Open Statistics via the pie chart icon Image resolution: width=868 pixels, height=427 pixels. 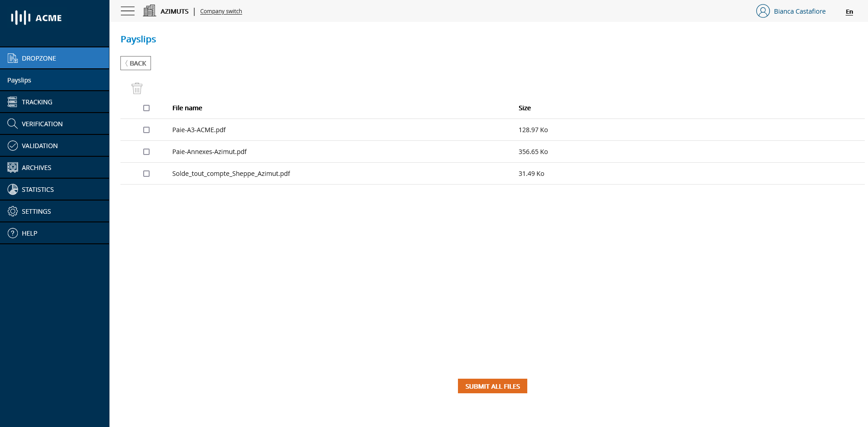point(12,189)
